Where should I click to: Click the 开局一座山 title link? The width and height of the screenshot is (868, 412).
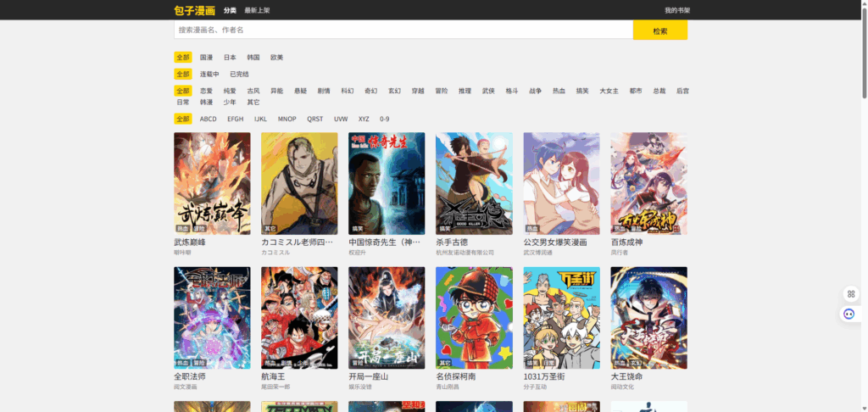pos(368,376)
